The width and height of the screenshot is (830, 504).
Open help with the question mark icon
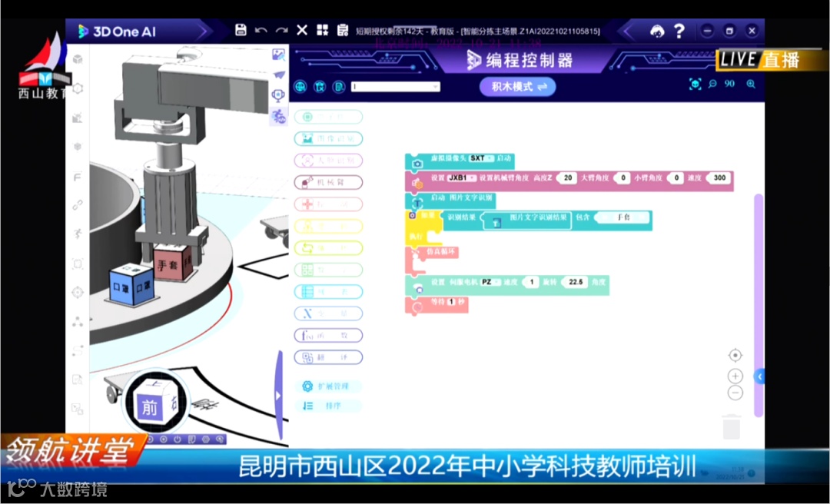pos(679,31)
